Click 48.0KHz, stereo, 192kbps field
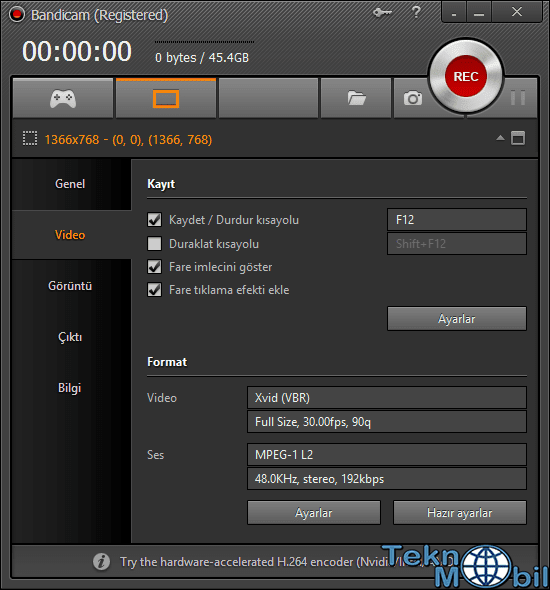 [387, 479]
